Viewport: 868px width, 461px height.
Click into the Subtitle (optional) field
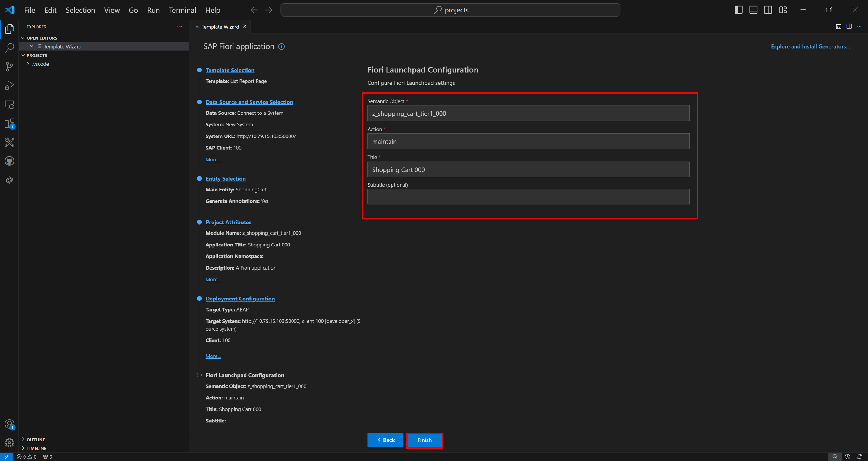pos(528,197)
